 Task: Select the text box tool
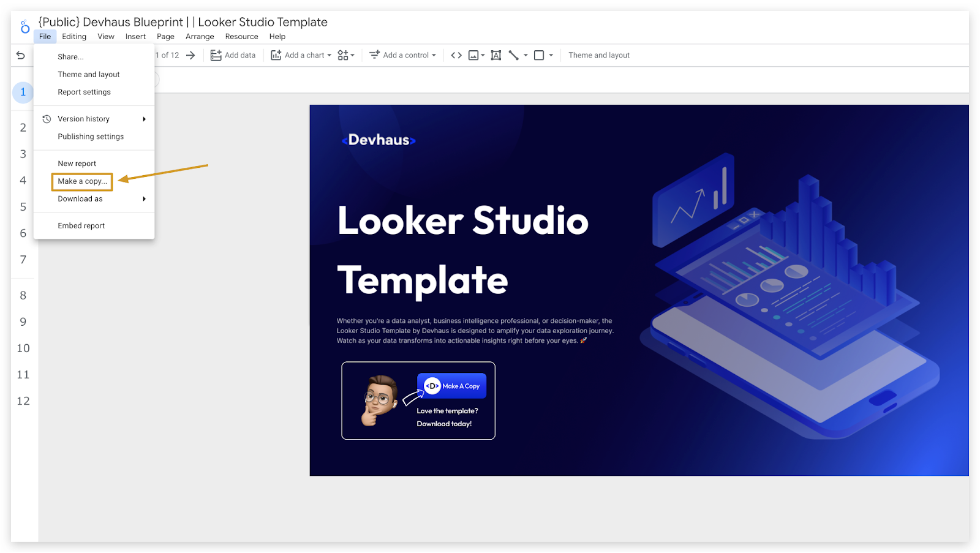tap(496, 55)
